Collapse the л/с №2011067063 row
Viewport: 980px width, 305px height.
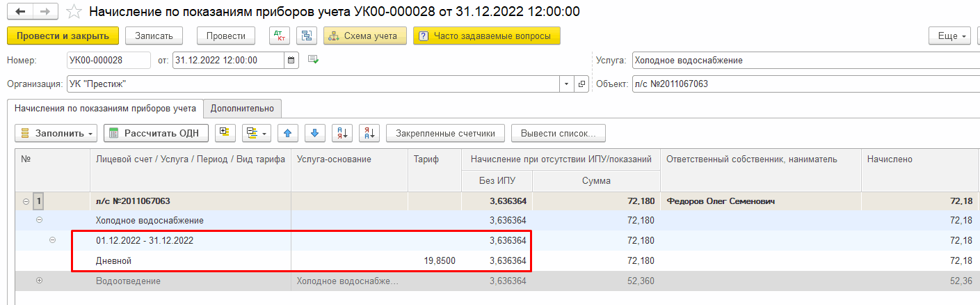pyautogui.click(x=26, y=201)
